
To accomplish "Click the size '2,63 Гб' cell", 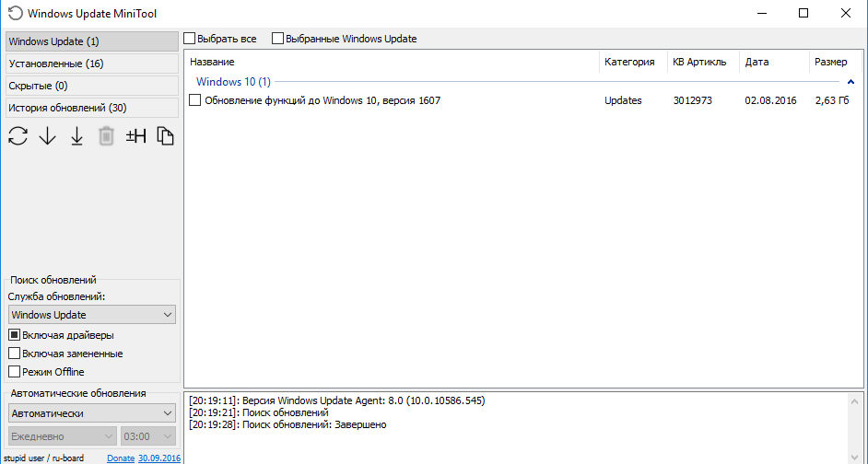I will [x=831, y=100].
